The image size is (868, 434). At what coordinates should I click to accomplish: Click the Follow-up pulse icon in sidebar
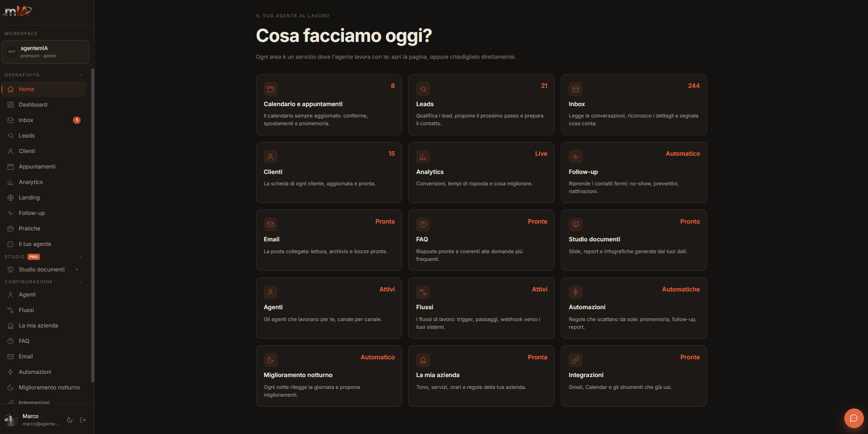(x=10, y=213)
